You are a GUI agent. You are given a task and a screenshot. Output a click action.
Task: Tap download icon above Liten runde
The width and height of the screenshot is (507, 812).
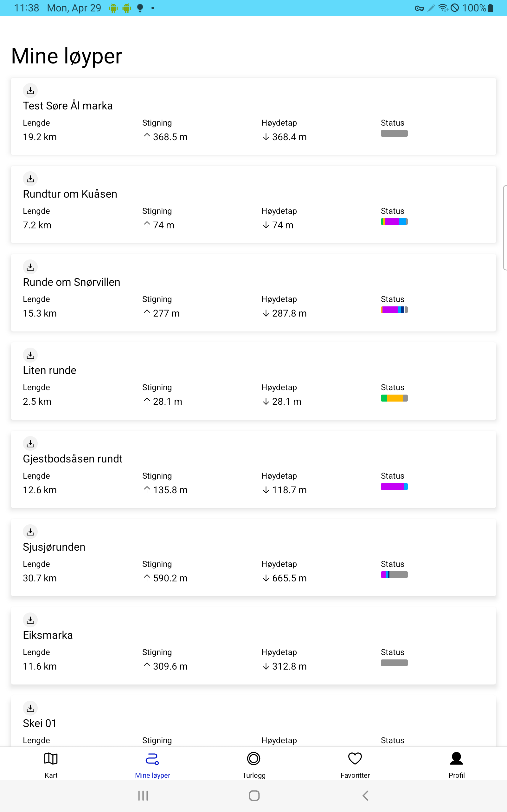click(x=30, y=355)
